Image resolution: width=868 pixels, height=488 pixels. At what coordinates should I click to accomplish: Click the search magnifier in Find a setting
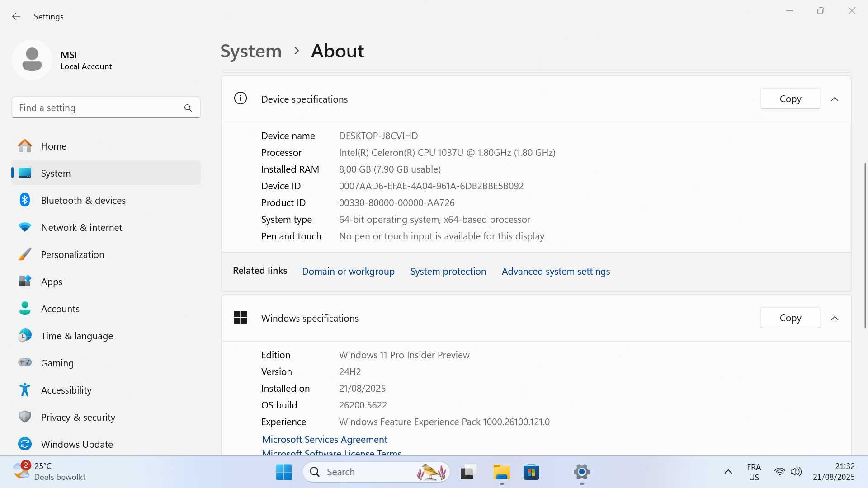point(188,108)
